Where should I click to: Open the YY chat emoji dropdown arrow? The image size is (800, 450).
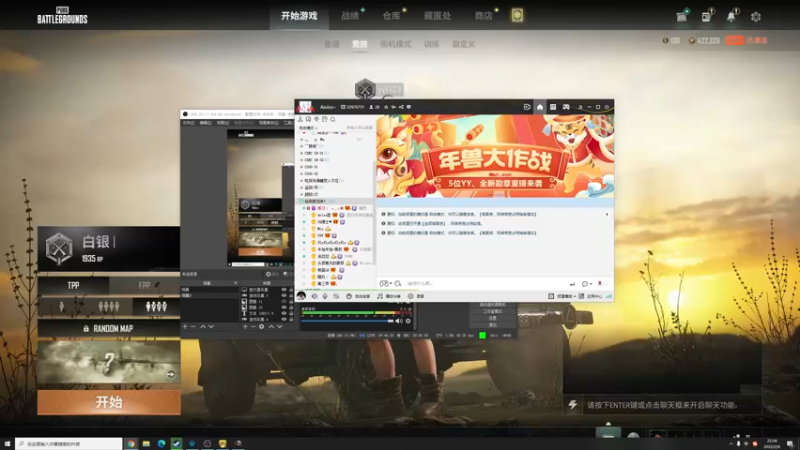pos(391,284)
